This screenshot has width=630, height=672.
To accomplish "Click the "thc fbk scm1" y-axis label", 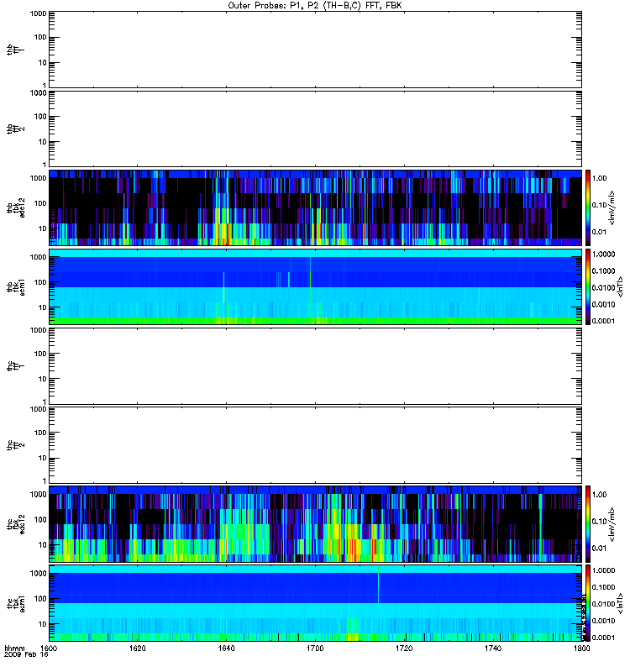I will click(16, 603).
